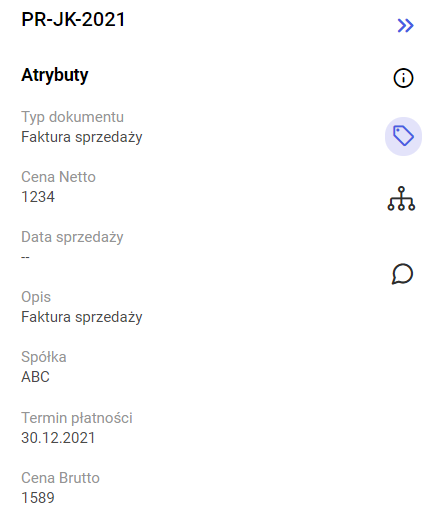Screen dimensions: 427x527
Task: Open the hierarchy structure icon
Action: 401,199
